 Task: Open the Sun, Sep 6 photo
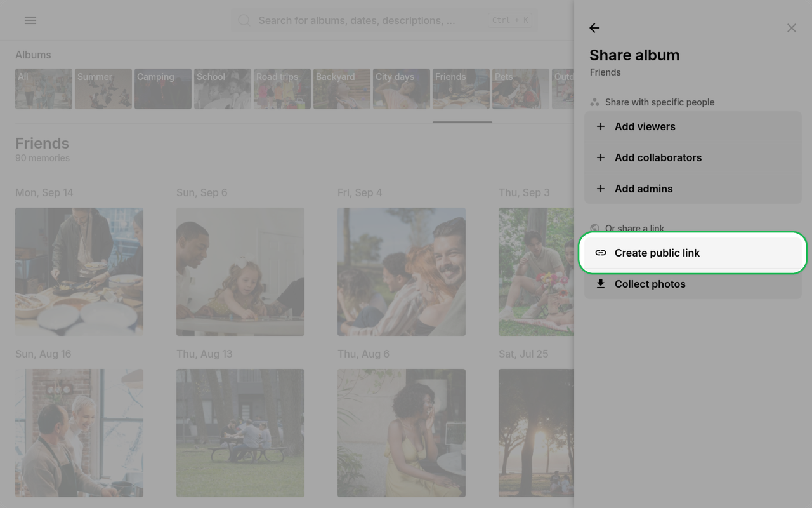(x=240, y=272)
